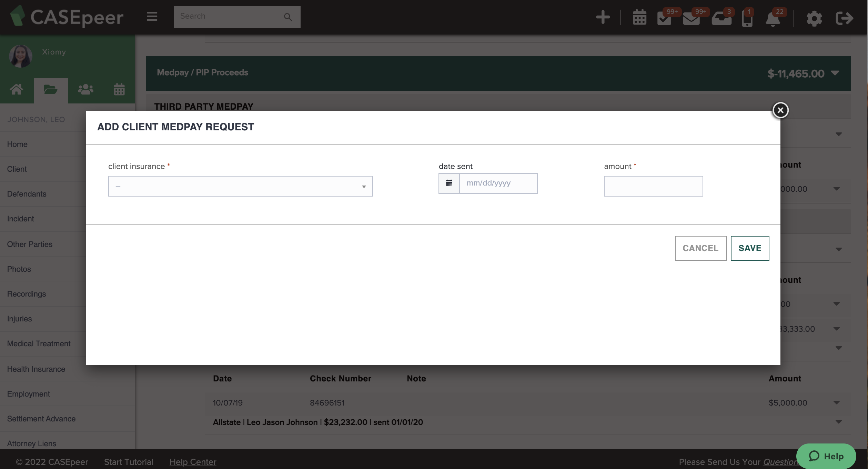Viewport: 868px width, 469px height.
Task: Click Xiomy's profile avatar
Action: click(x=21, y=56)
